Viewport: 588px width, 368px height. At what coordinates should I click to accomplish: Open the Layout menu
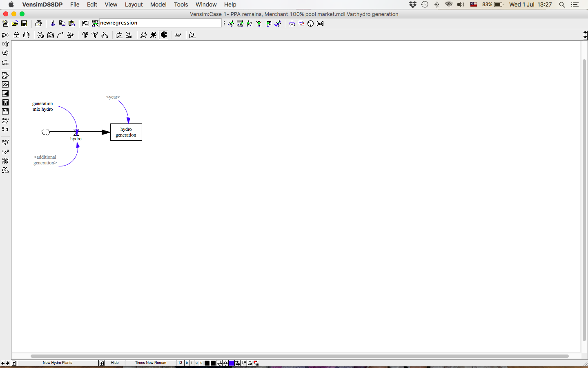tap(134, 4)
